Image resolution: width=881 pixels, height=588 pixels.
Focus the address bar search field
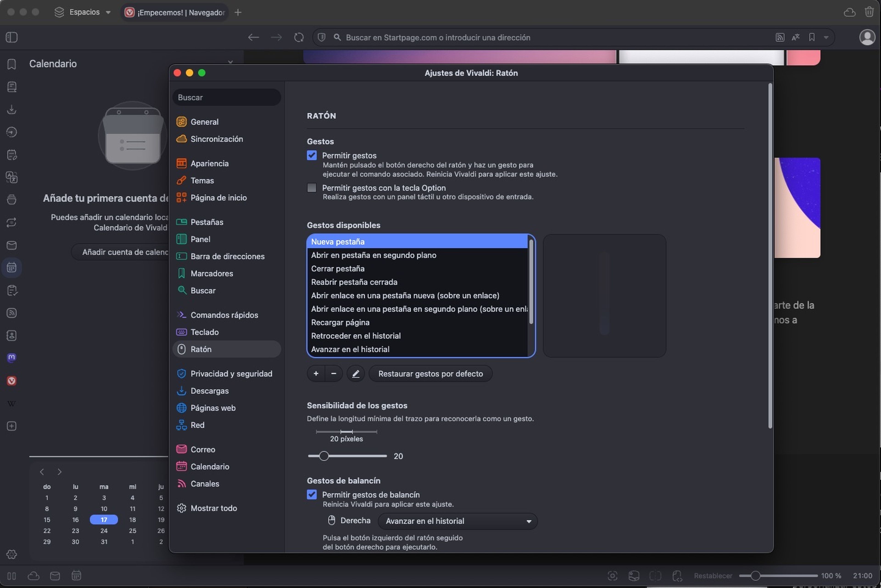coord(555,38)
